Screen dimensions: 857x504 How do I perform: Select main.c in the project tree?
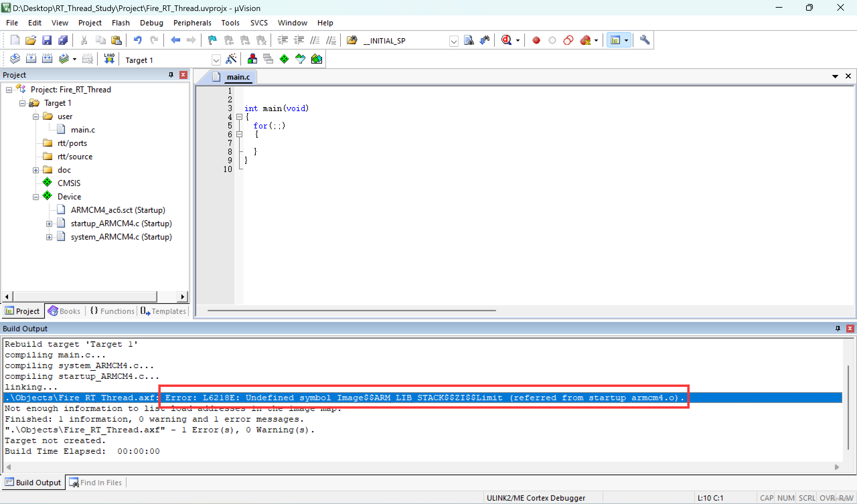click(x=83, y=130)
